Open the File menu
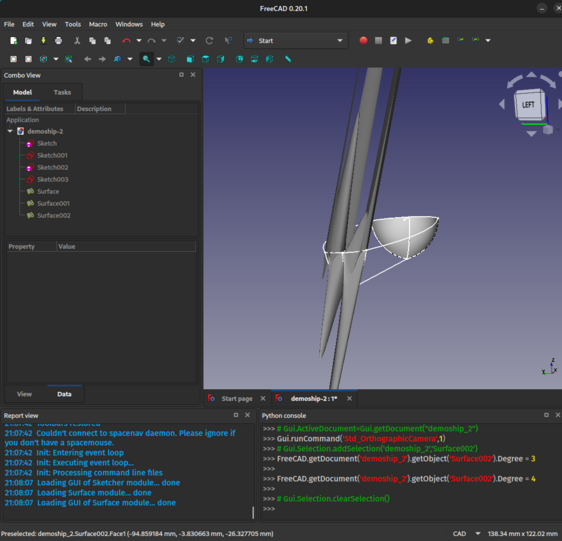Image resolution: width=562 pixels, height=541 pixels. click(9, 24)
